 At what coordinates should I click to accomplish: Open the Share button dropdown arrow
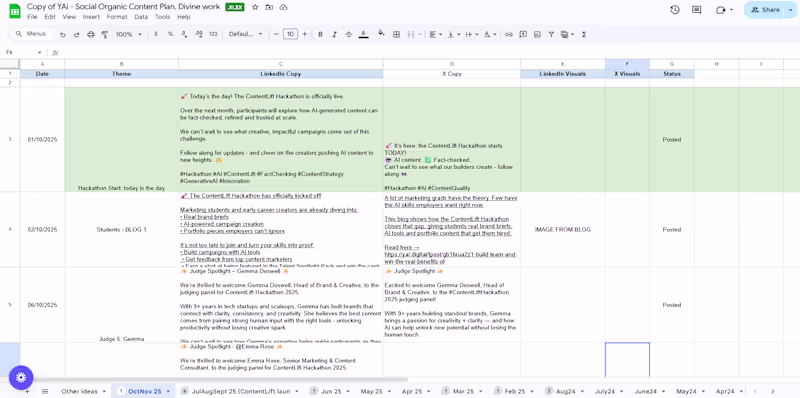(x=791, y=10)
